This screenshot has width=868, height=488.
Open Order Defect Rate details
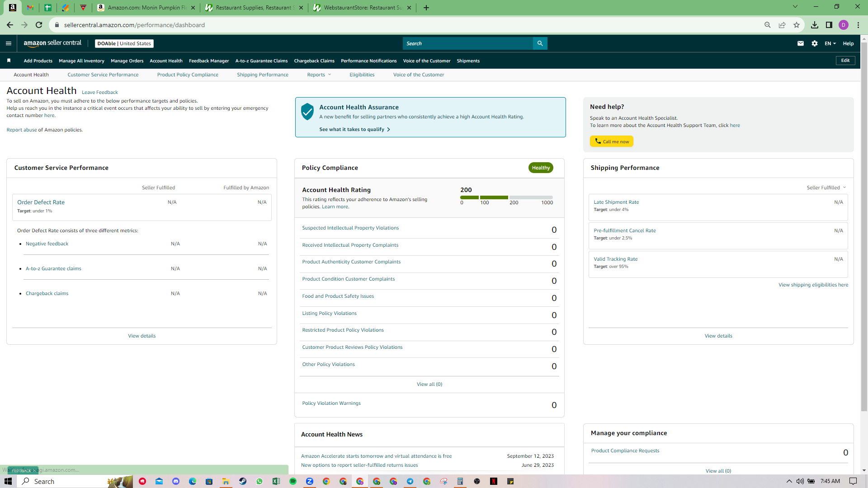pos(41,202)
